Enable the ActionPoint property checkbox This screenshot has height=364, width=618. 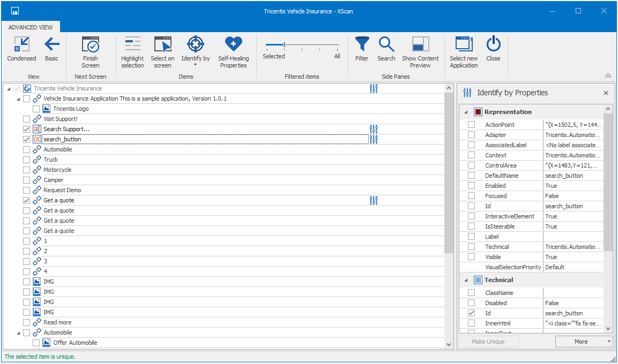coord(471,125)
